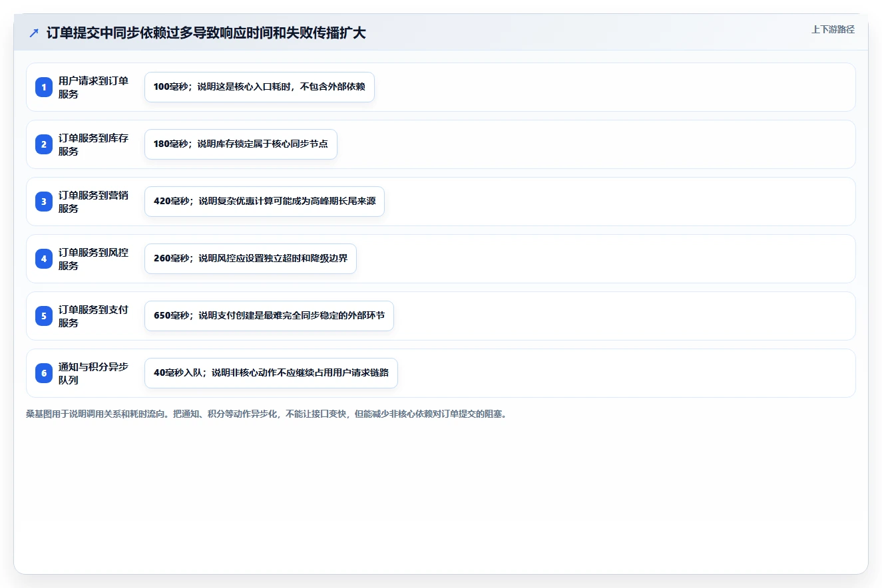The height and width of the screenshot is (588, 882).
Task: Select step badge 5 for 订单服务到支付服务
Action: [44, 316]
